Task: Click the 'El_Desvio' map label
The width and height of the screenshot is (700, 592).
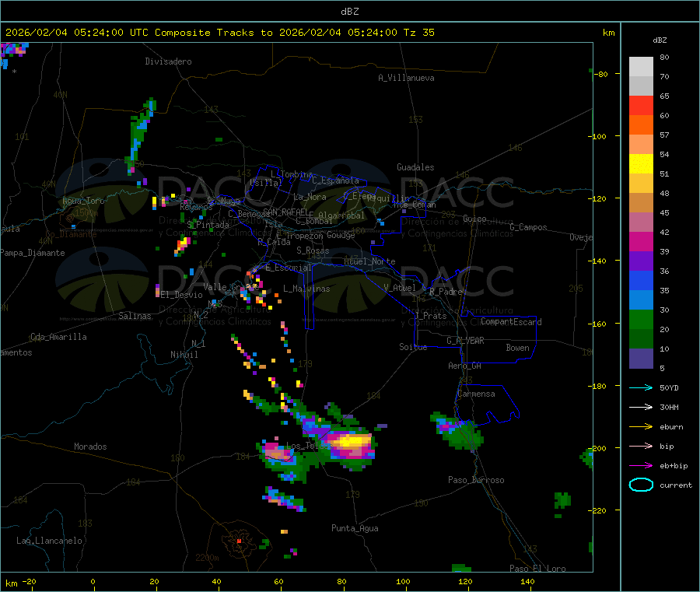Action: click(x=182, y=295)
